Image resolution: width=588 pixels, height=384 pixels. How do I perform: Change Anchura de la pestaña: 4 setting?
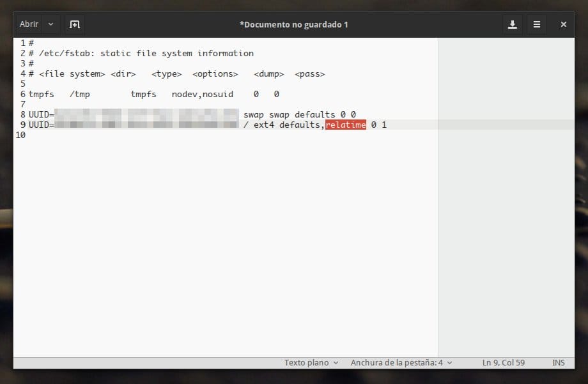[401, 363]
